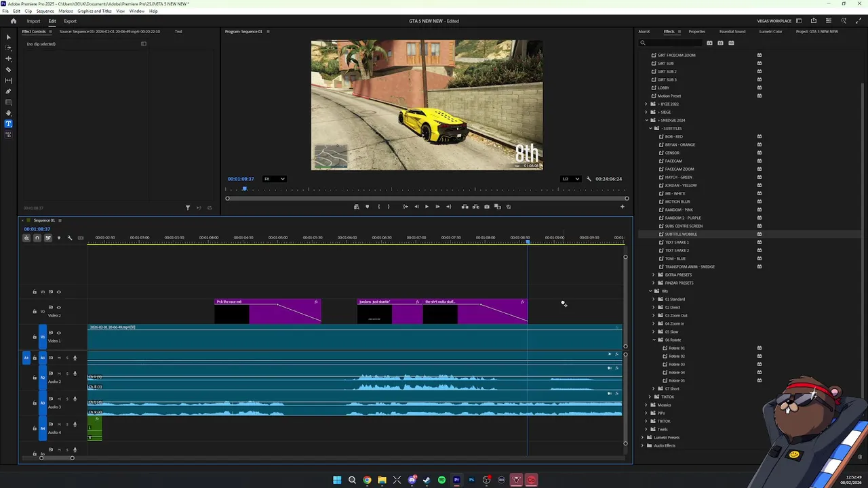Open the Program monitor button editor plus

click(x=623, y=207)
